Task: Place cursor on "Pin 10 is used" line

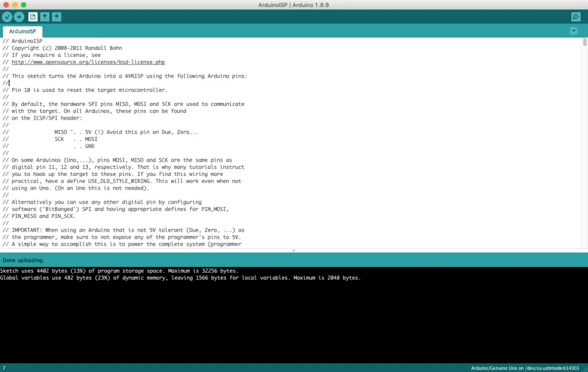Action: [89, 90]
